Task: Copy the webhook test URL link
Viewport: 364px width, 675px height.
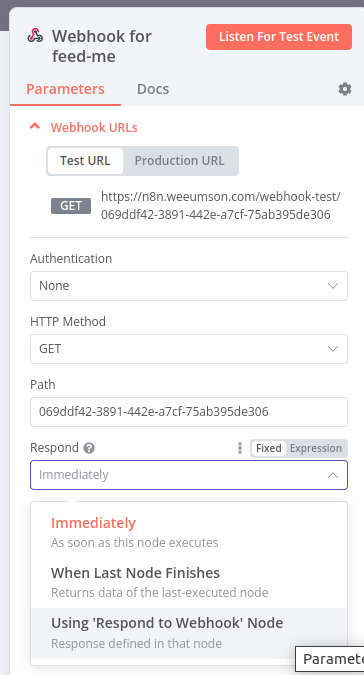Action: [221, 206]
